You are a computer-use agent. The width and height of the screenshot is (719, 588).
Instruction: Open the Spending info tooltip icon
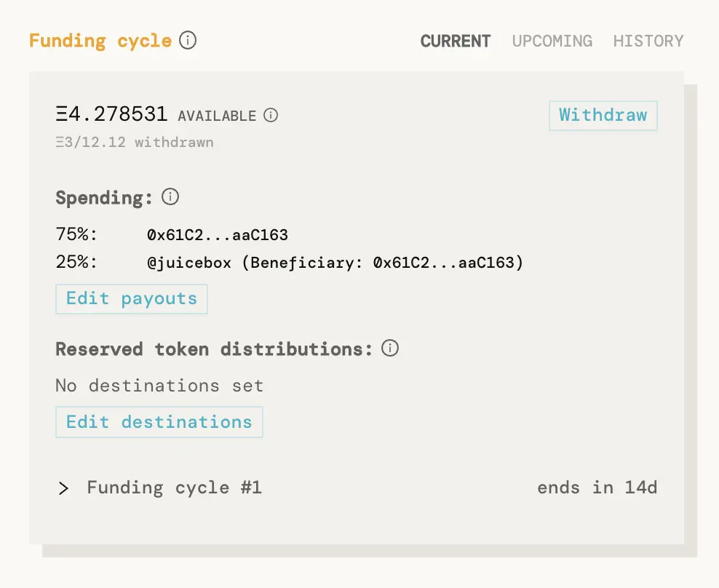(x=170, y=196)
